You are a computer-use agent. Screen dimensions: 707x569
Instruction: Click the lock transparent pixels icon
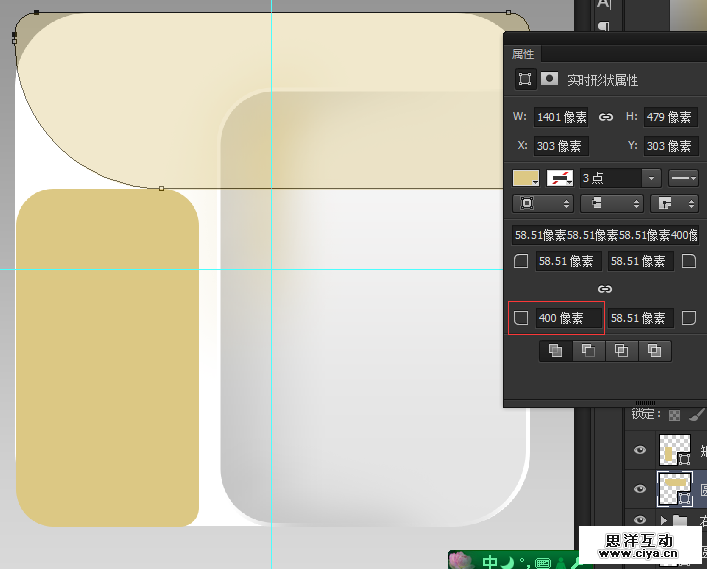[x=675, y=414]
